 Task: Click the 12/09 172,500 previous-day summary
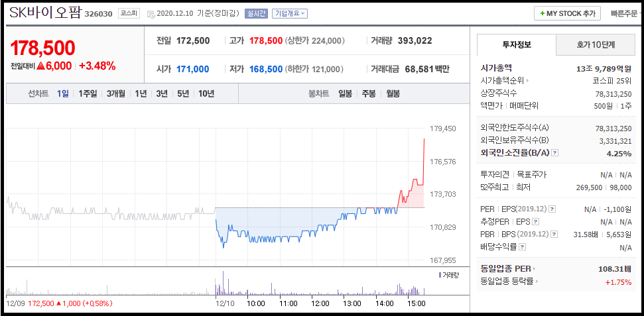tap(59, 303)
